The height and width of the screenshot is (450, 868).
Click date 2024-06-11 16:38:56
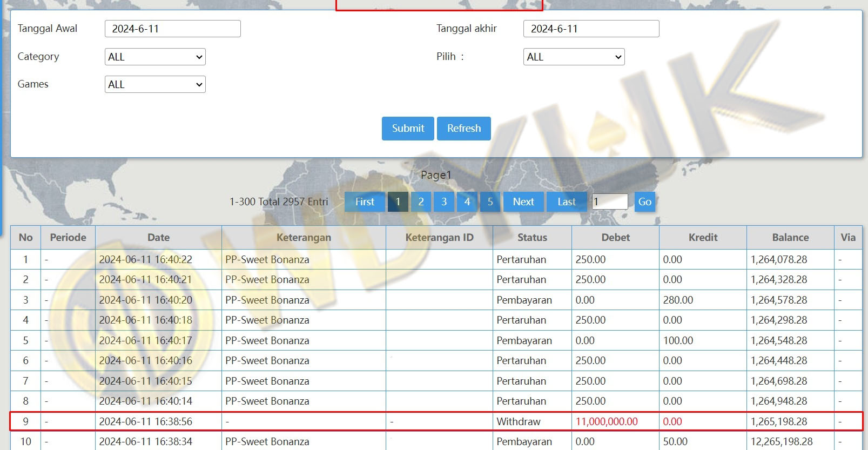[145, 421]
